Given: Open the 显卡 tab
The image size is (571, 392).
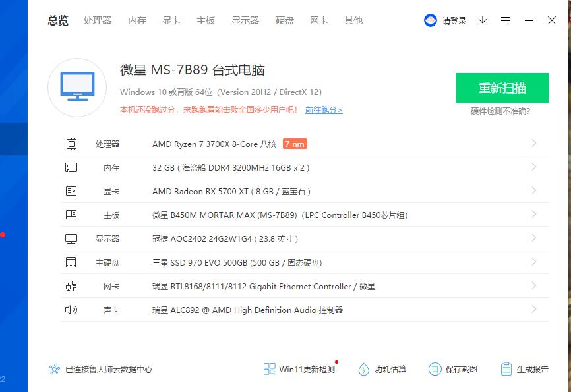Looking at the screenshot, I should click(171, 20).
